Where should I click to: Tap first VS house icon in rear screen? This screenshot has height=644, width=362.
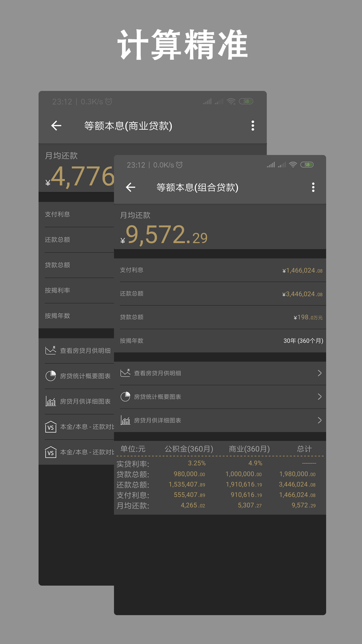point(51,427)
